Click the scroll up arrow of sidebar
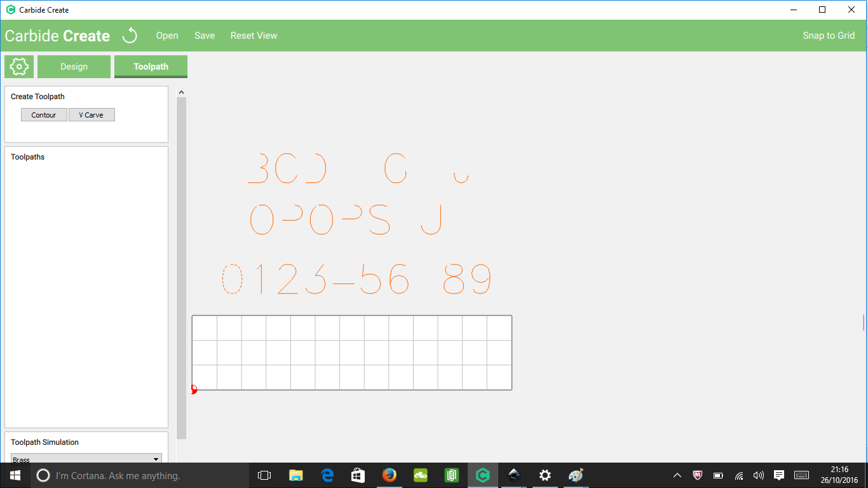Screen dimensions: 868x488 pyautogui.click(x=181, y=93)
